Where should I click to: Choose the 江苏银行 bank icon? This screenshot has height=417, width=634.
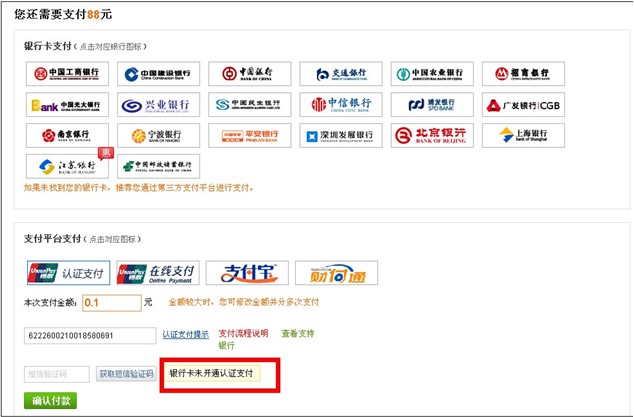66,167
